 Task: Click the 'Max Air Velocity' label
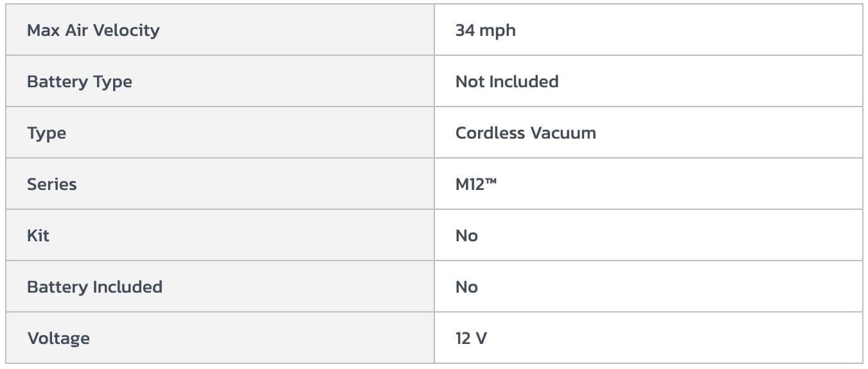click(93, 30)
